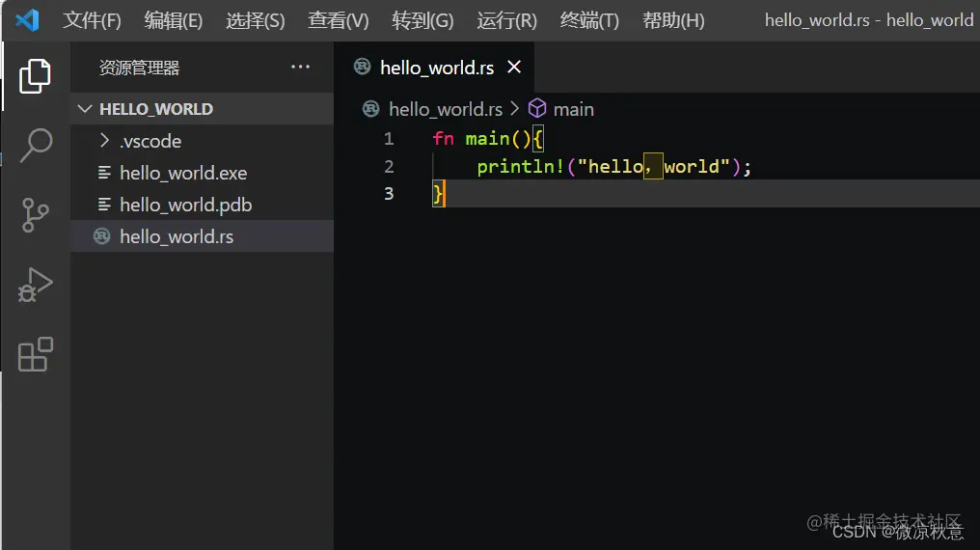Click Rust icon beside hello_world.rs in tree
This screenshot has width=980, height=550.
pyautogui.click(x=102, y=236)
